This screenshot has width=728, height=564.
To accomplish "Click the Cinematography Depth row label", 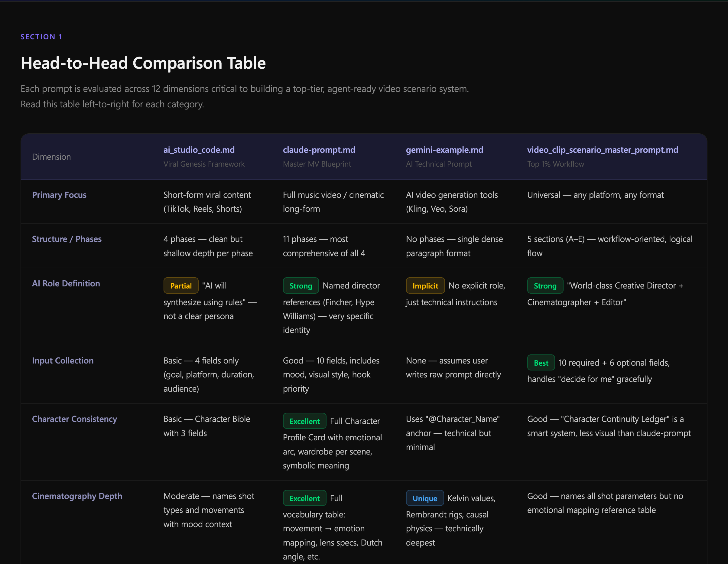I will (x=77, y=496).
